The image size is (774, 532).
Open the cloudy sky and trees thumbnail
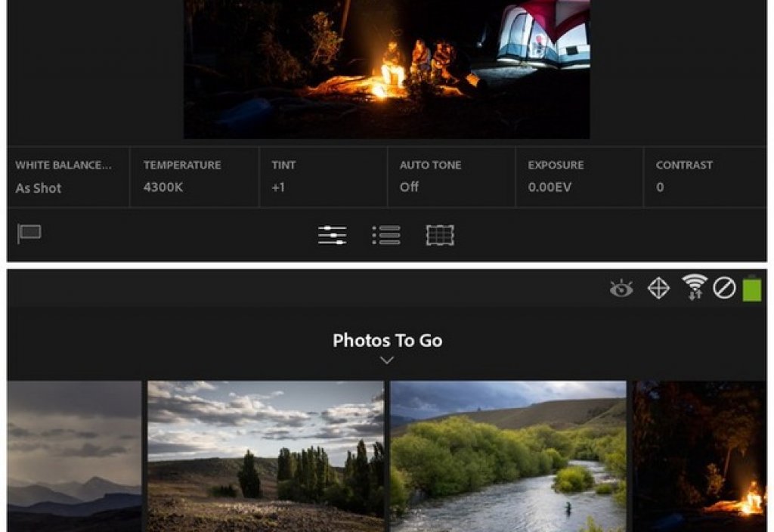[265, 456]
